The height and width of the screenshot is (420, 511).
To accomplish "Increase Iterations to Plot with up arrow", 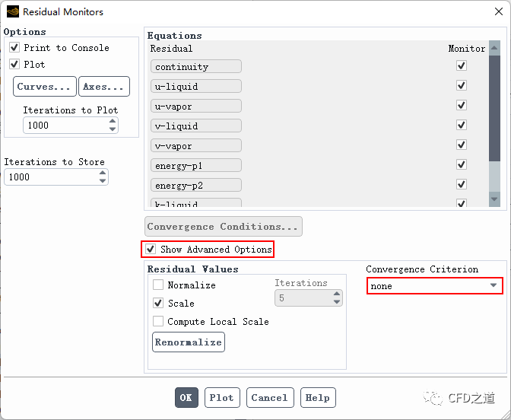I will [113, 121].
